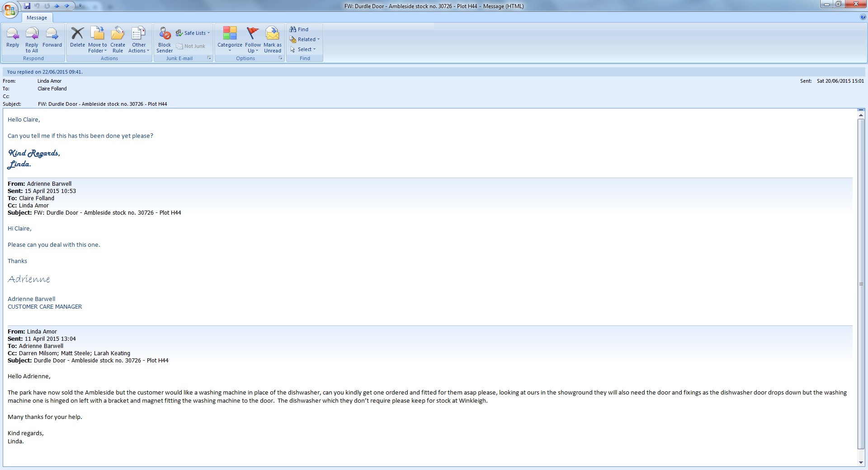The width and height of the screenshot is (868, 470).
Task: Open the Customize Quick Access Toolbar dropdown
Action: click(x=80, y=6)
